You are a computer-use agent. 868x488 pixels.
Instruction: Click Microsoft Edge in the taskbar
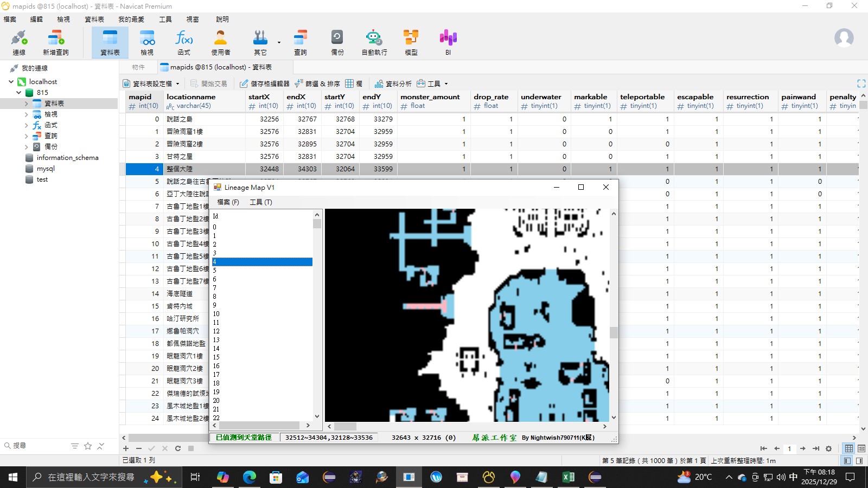tap(250, 477)
